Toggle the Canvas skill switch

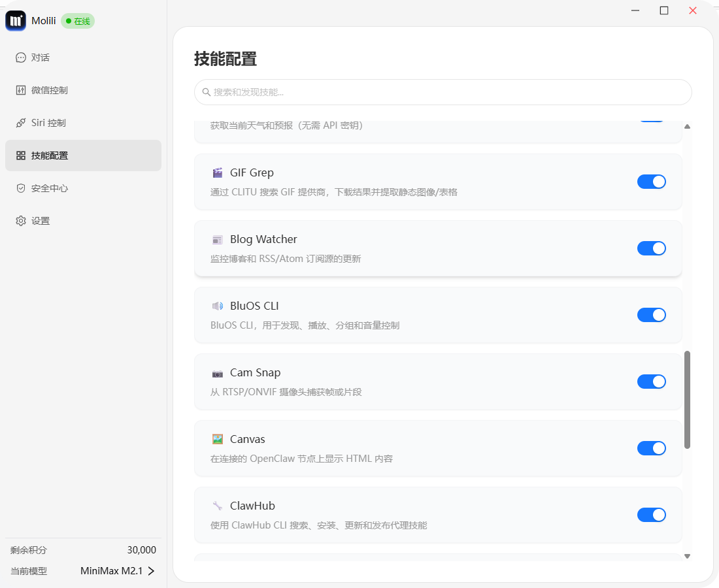[x=651, y=448]
